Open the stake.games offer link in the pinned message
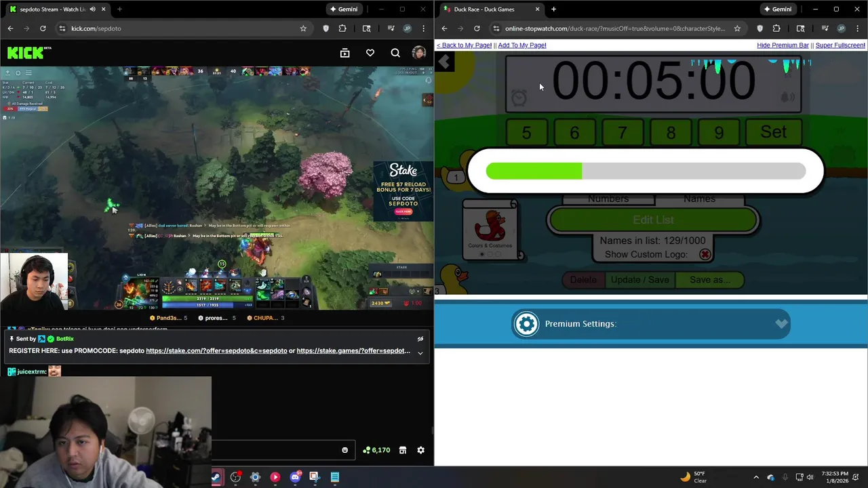868x488 pixels. (353, 351)
